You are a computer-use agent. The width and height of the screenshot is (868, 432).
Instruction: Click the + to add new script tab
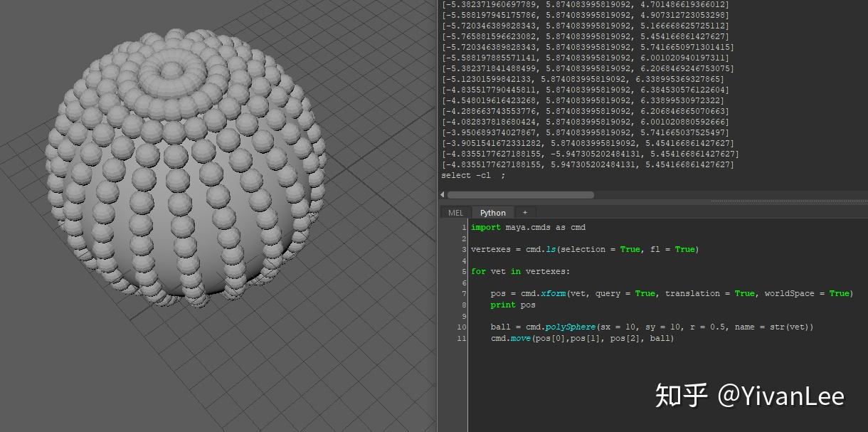point(524,212)
